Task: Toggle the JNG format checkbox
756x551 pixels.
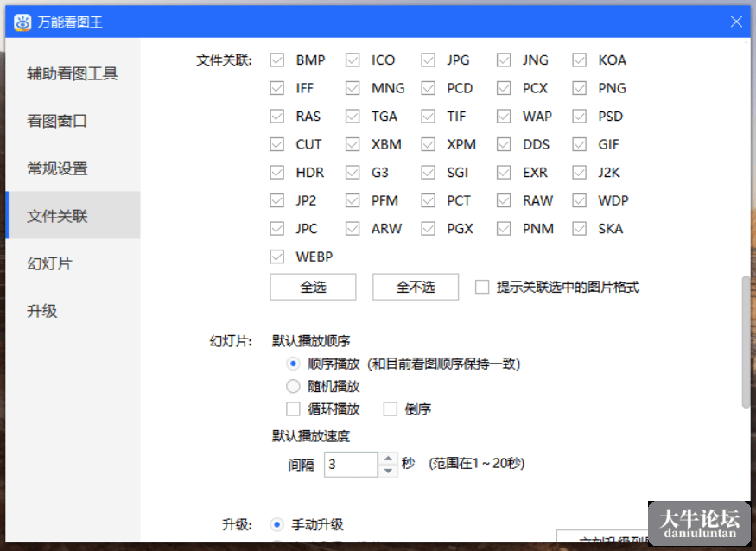Action: coord(504,60)
